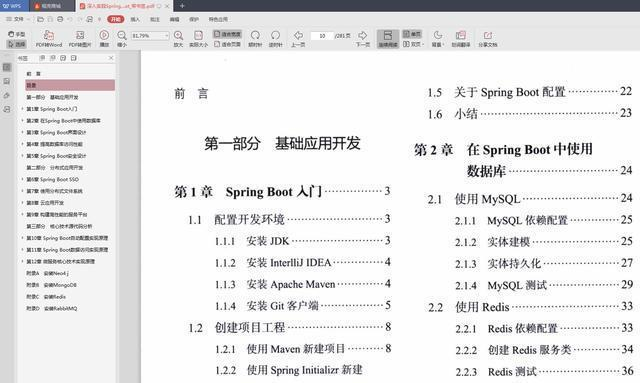Switch to single page (单页) layout

coord(412,34)
